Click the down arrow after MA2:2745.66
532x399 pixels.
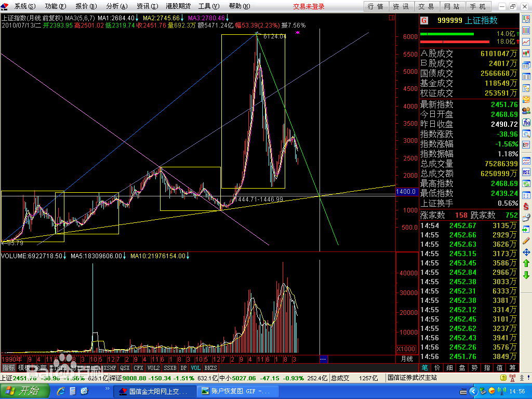(182, 18)
